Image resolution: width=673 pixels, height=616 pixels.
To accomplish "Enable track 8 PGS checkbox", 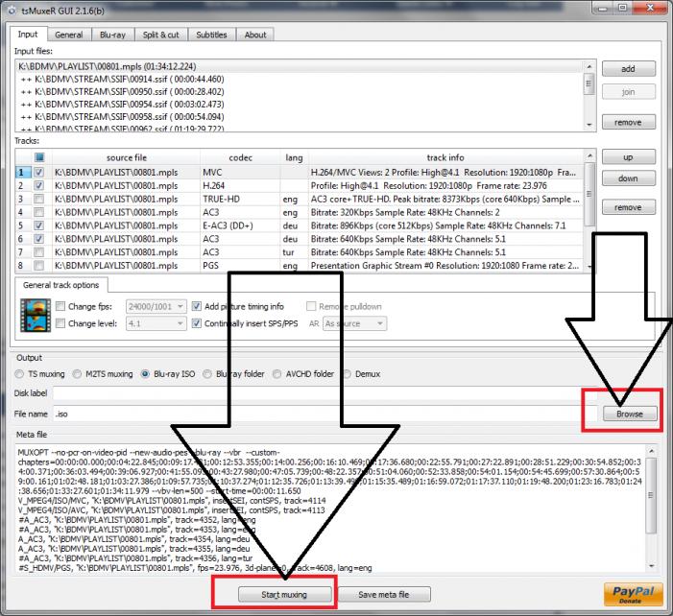I will [39, 266].
